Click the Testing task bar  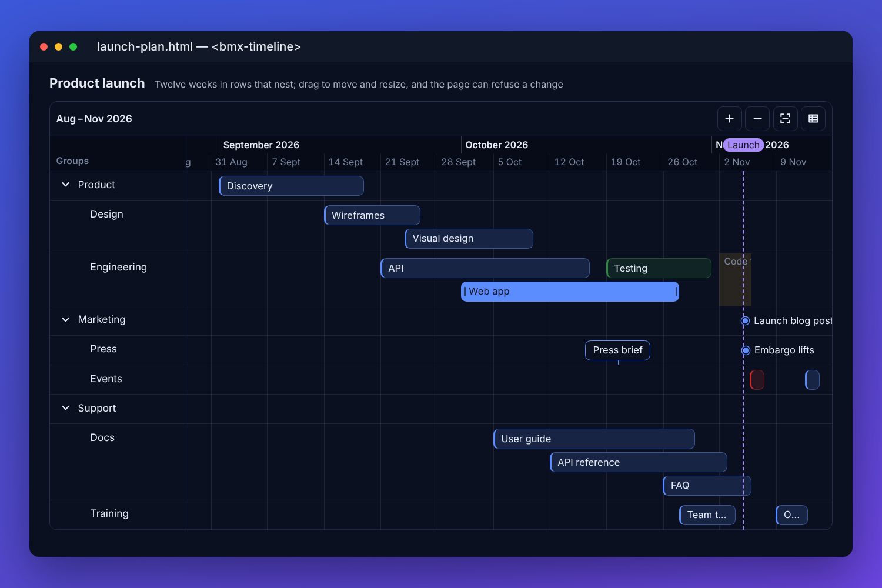(659, 268)
